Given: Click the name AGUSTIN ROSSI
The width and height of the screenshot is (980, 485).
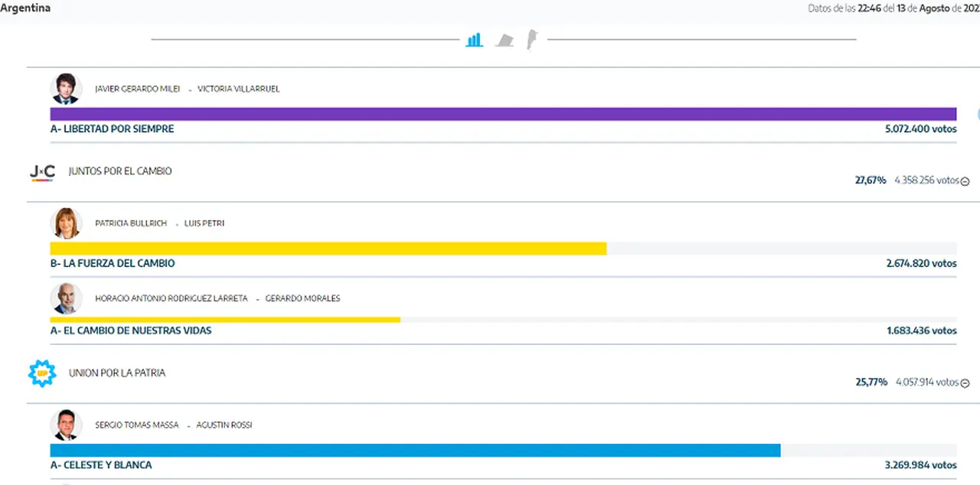Looking at the screenshot, I should point(224,425).
